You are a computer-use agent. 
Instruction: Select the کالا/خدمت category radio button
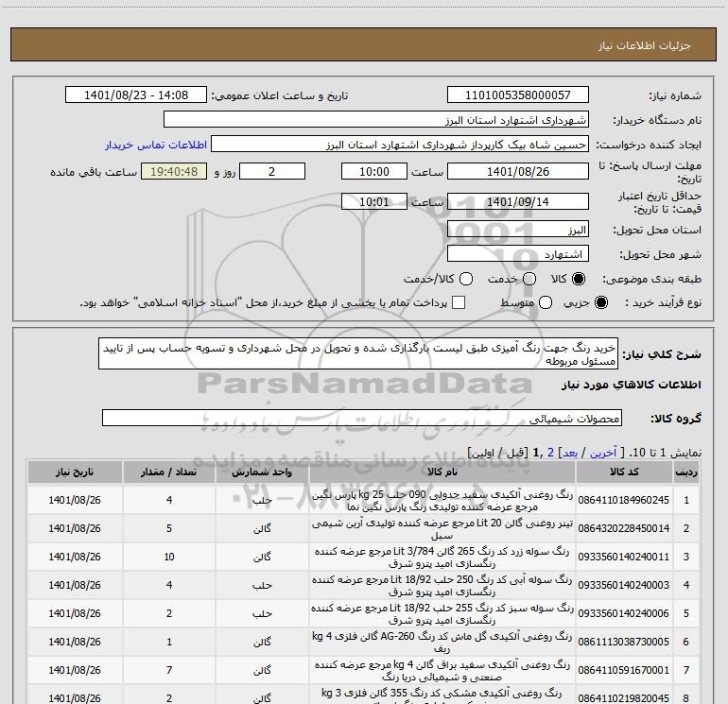466,279
